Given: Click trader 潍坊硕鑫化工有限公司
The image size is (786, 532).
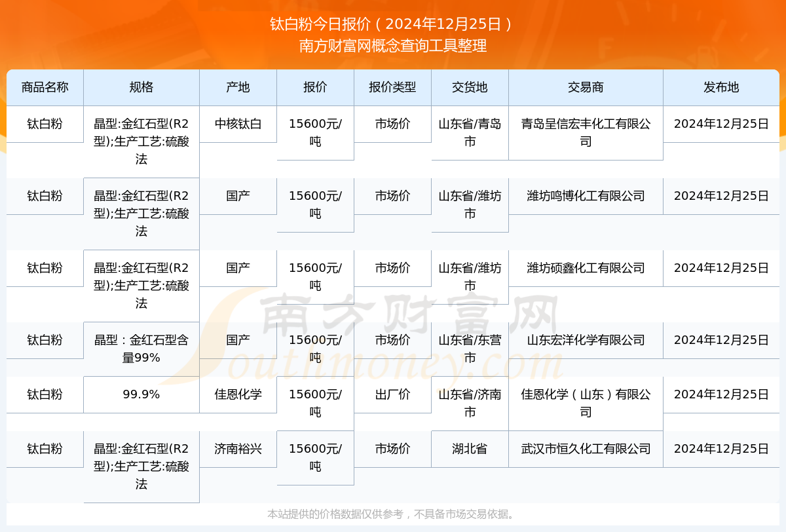Looking at the screenshot, I should (x=586, y=268).
